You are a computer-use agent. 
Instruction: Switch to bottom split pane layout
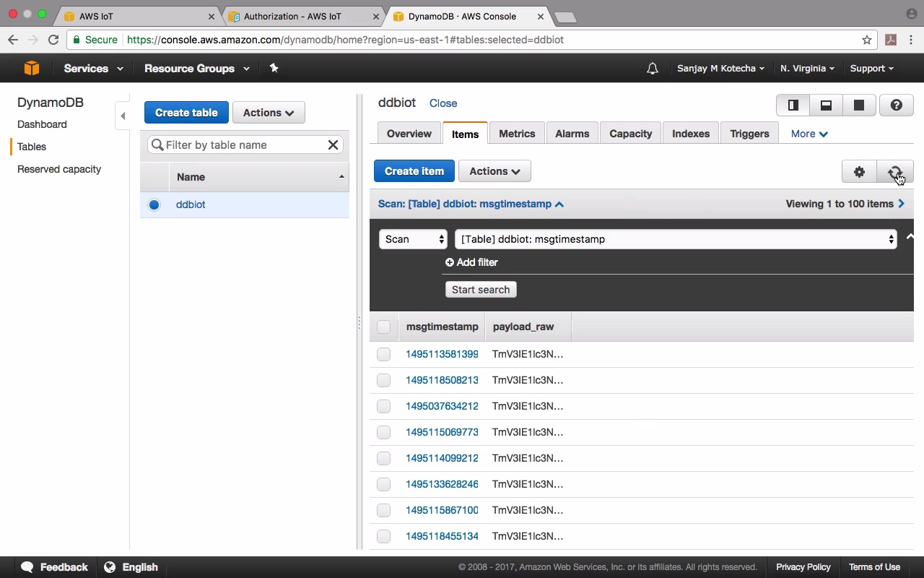coord(826,105)
